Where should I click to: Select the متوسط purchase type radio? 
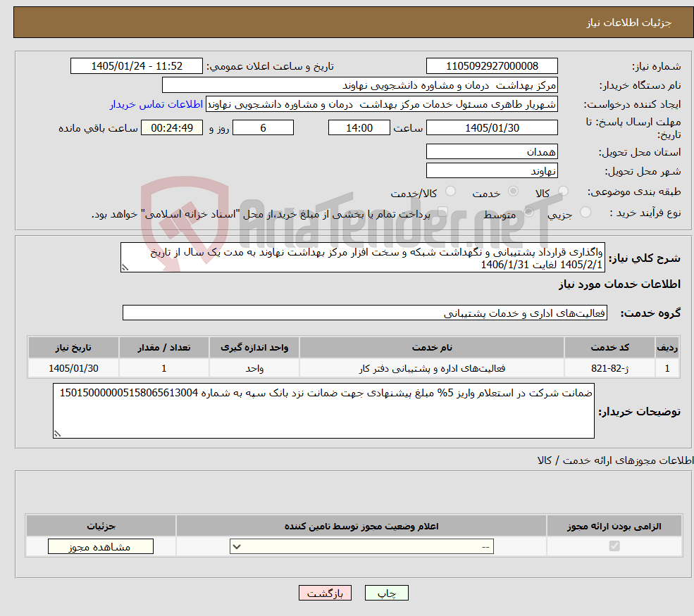[529, 213]
